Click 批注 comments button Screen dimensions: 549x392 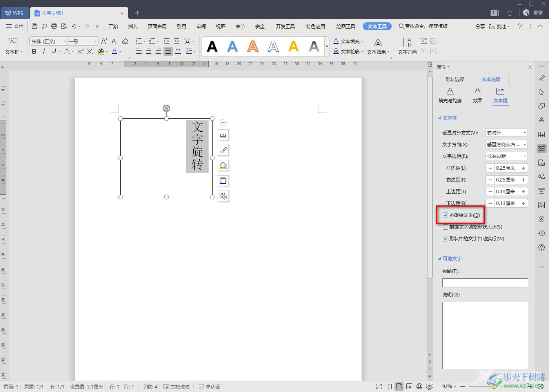click(500, 26)
